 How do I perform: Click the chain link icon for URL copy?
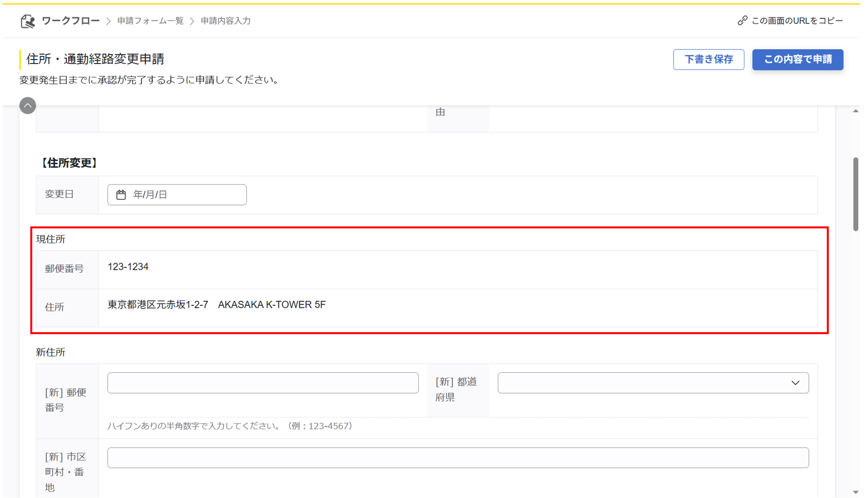click(742, 20)
